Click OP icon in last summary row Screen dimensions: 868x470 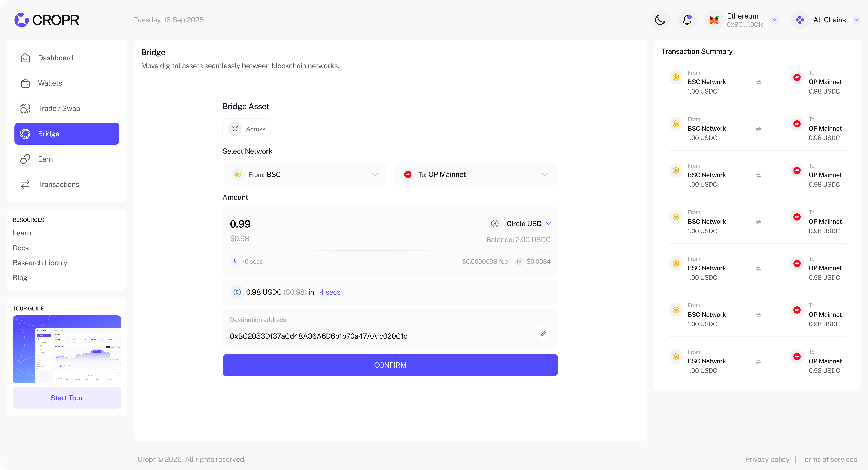click(797, 356)
